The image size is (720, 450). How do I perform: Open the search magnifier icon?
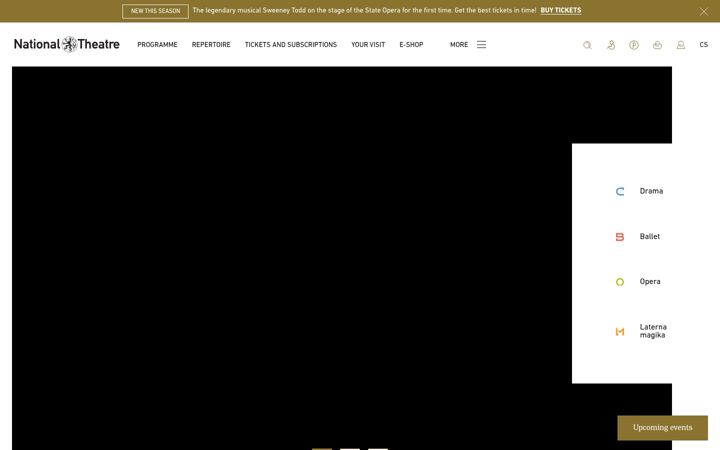point(587,45)
